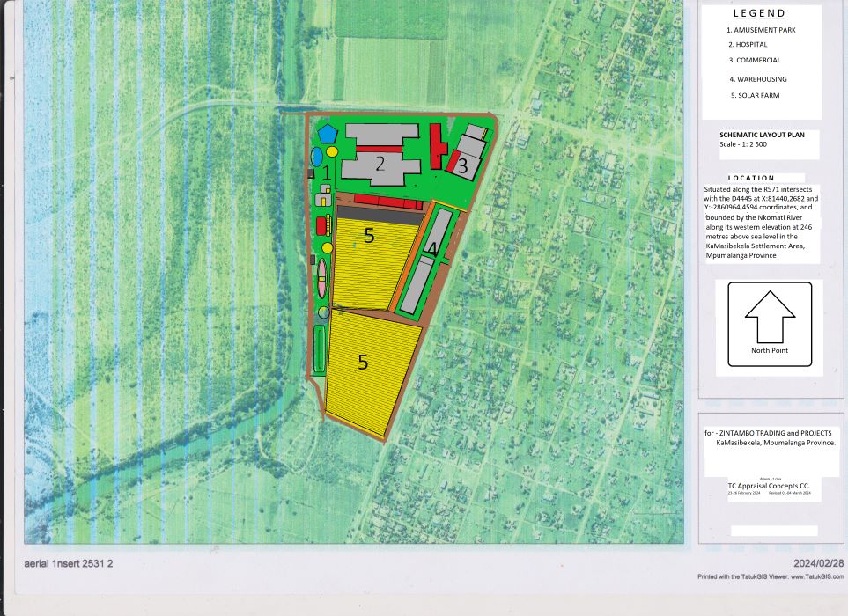Click legend entry 5. Solar Farm
Screen dimensions: 848x616
coord(755,95)
